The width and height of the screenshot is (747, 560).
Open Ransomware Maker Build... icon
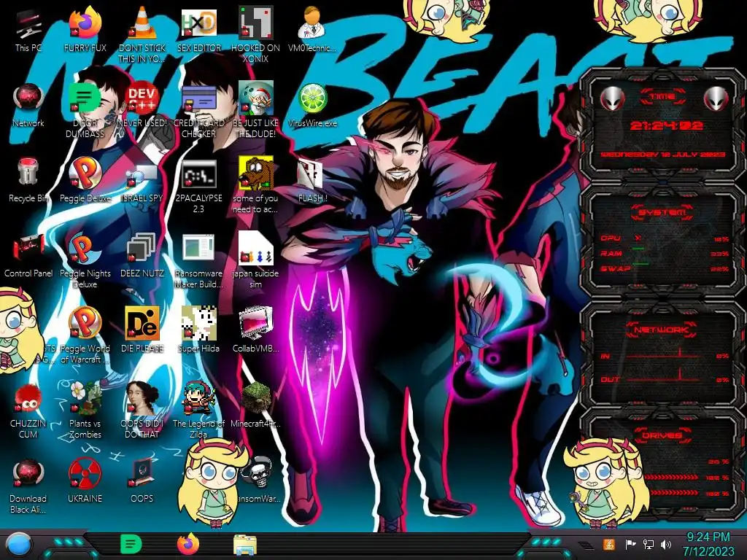pyautogui.click(x=198, y=261)
